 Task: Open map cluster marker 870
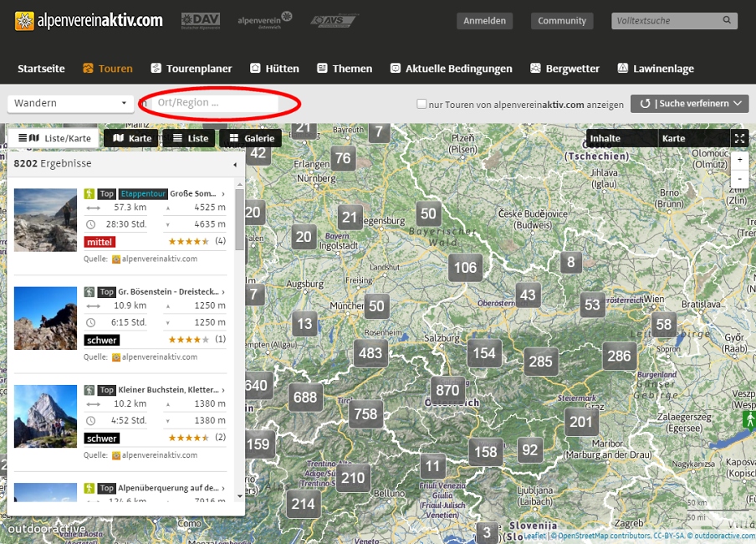pos(447,389)
